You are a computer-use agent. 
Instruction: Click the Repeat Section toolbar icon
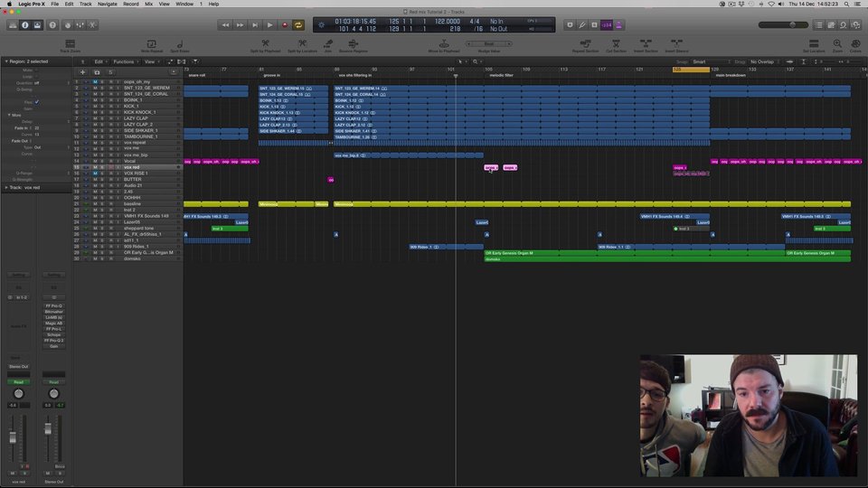click(585, 43)
